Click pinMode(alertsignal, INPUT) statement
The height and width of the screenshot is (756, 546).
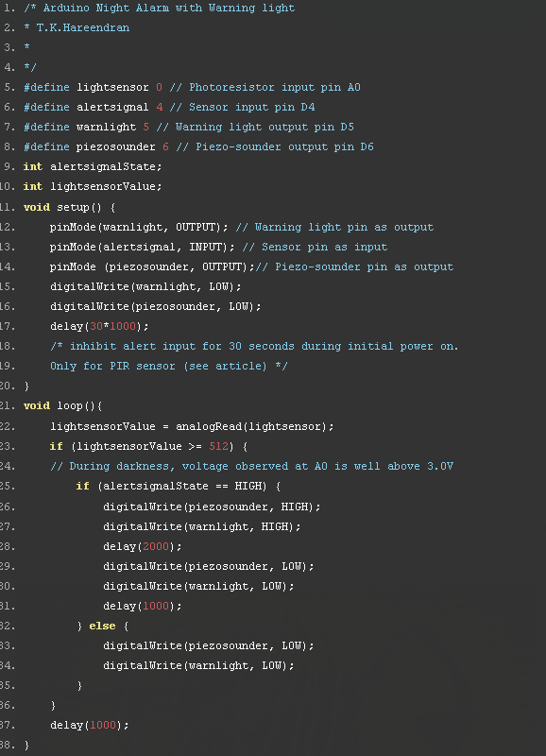click(142, 247)
